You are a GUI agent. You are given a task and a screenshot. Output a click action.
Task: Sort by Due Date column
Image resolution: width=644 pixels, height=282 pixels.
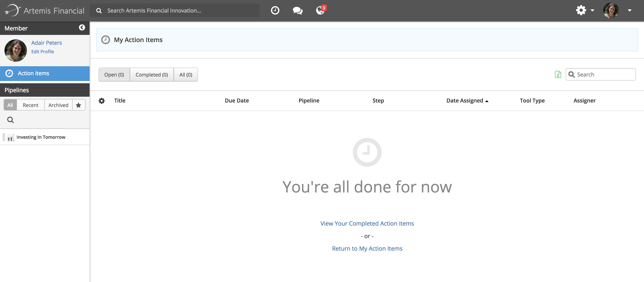point(237,101)
